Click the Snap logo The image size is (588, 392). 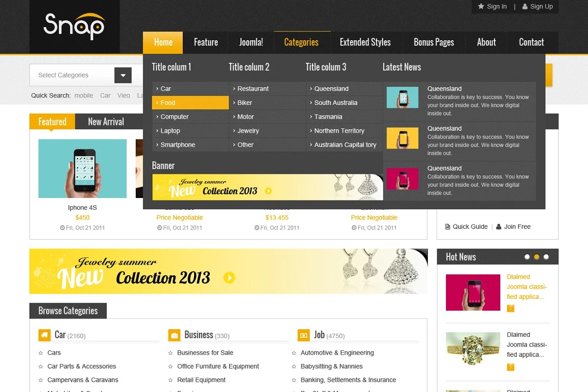click(74, 26)
